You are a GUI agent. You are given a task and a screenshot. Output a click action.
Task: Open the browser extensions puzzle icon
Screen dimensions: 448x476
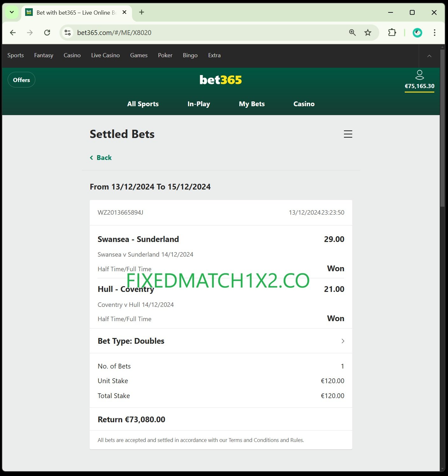[392, 32]
